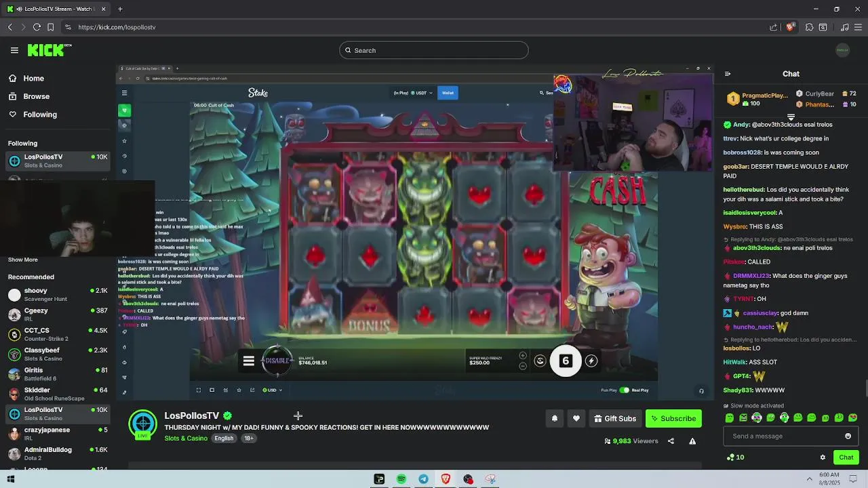
Task: Open browser extensions puzzle icon
Action: [809, 27]
